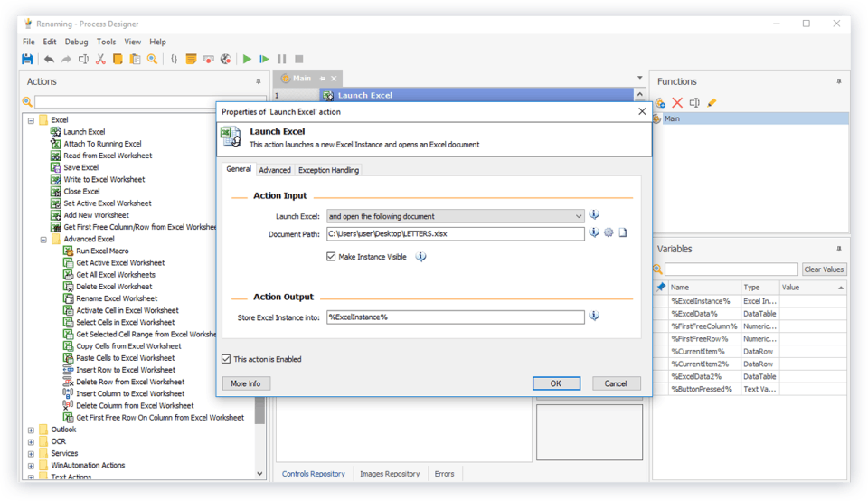Click the Pause execution button
The image size is (868, 501).
point(282,59)
